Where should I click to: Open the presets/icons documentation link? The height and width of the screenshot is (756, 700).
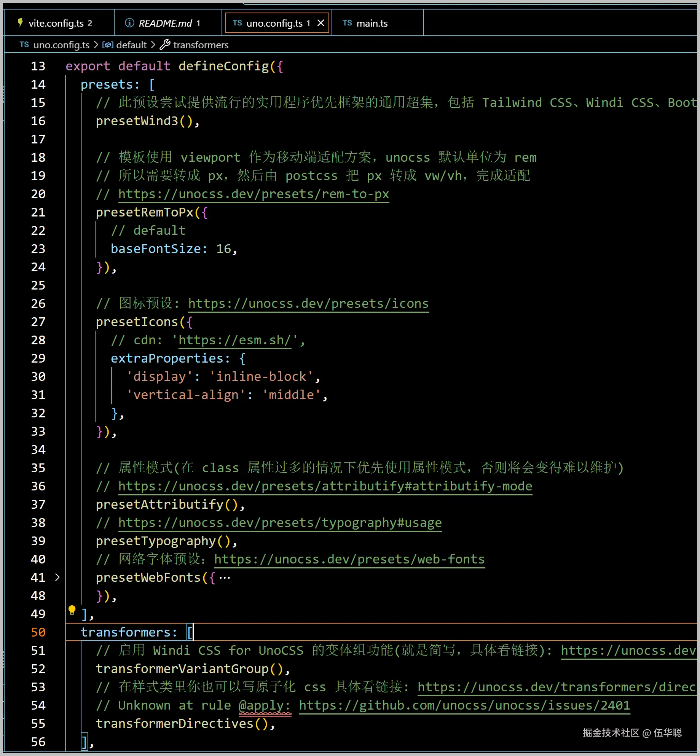[308, 304]
